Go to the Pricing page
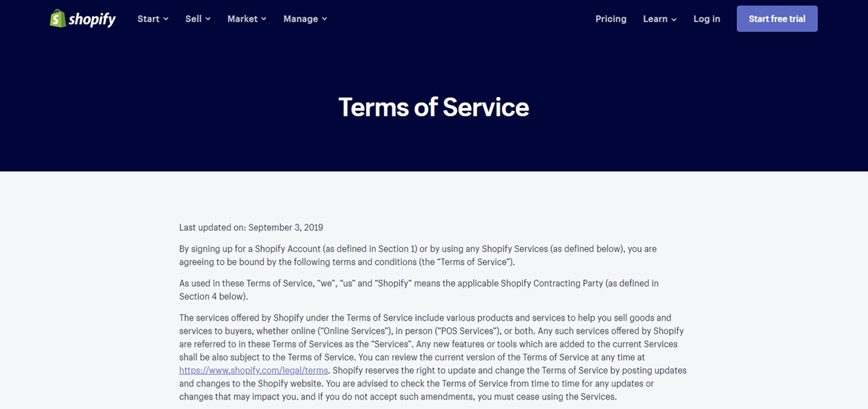868x409 pixels. 611,19
